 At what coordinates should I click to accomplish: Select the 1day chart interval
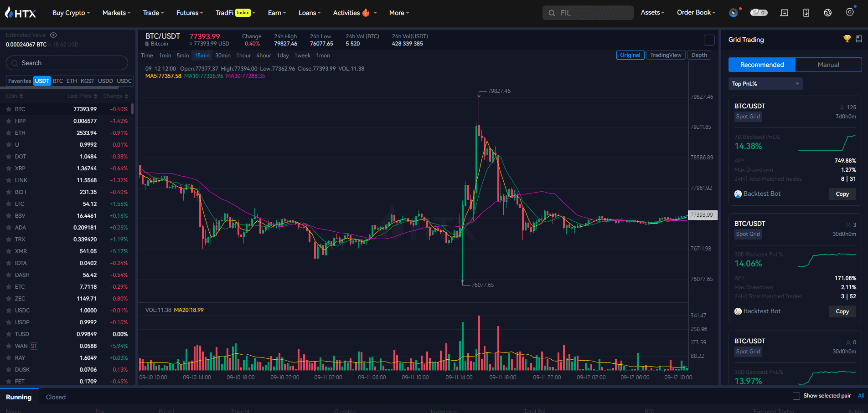click(x=283, y=56)
